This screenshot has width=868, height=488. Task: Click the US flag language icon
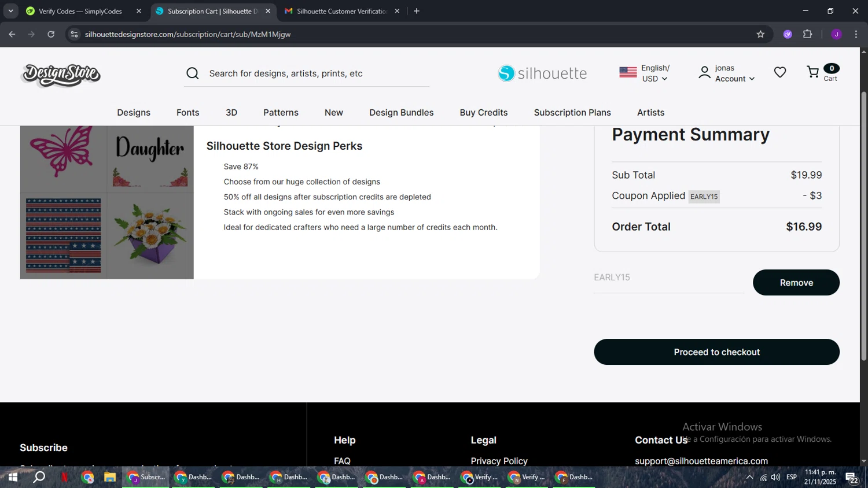point(628,72)
